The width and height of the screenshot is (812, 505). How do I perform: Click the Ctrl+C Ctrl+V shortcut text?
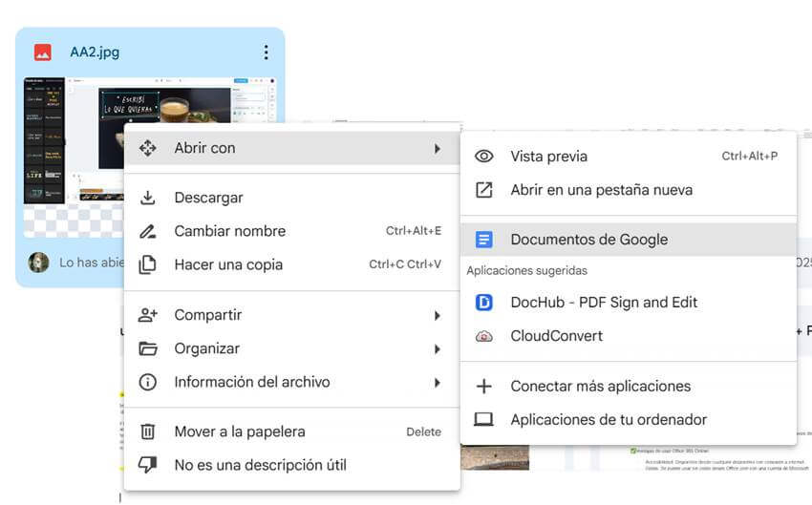tap(405, 263)
